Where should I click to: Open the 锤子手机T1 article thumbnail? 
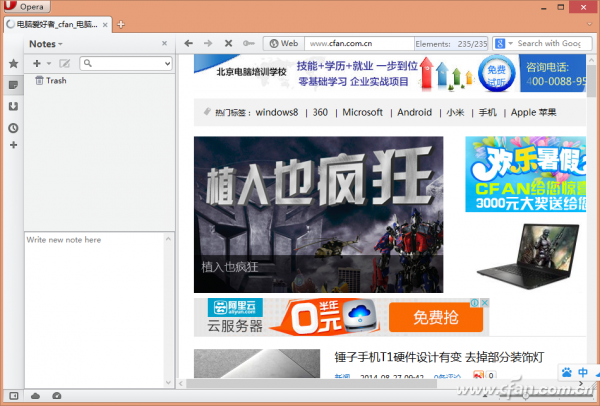(x=257, y=364)
